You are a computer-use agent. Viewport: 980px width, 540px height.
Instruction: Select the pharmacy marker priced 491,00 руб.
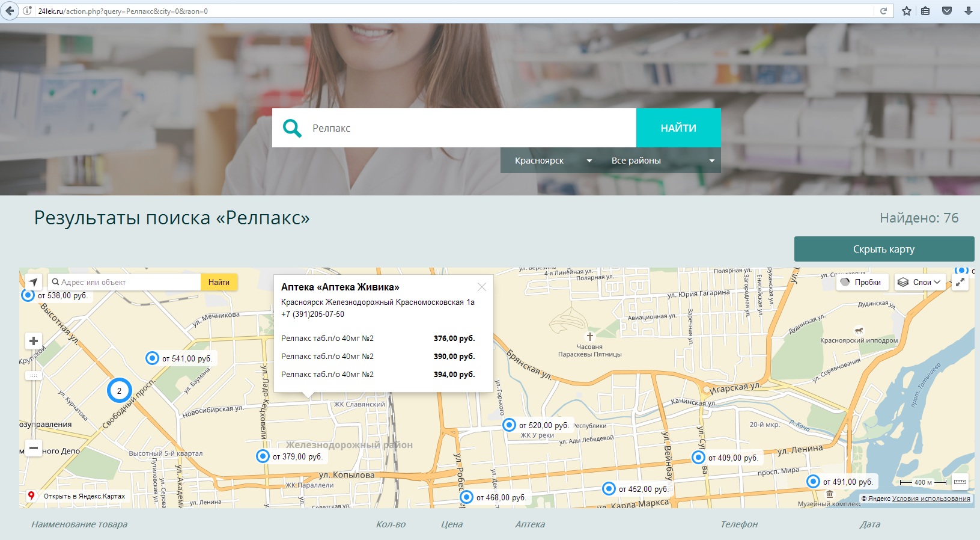click(x=813, y=482)
